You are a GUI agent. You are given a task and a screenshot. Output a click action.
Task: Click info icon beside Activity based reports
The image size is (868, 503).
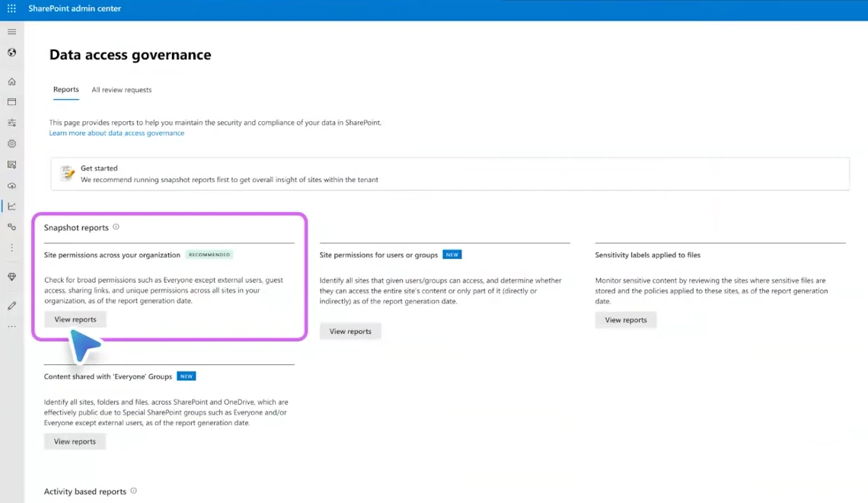pyautogui.click(x=133, y=491)
